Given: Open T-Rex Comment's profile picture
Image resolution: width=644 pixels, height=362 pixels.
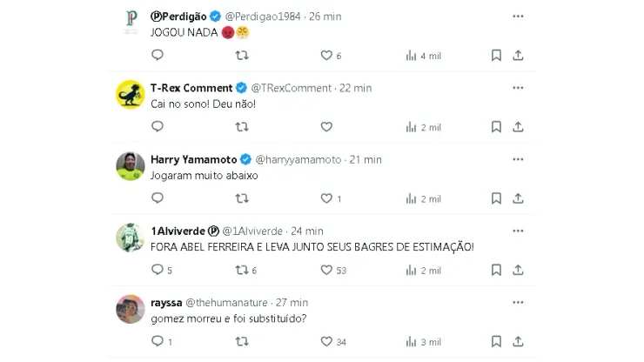Looking at the screenshot, I should pos(131,94).
